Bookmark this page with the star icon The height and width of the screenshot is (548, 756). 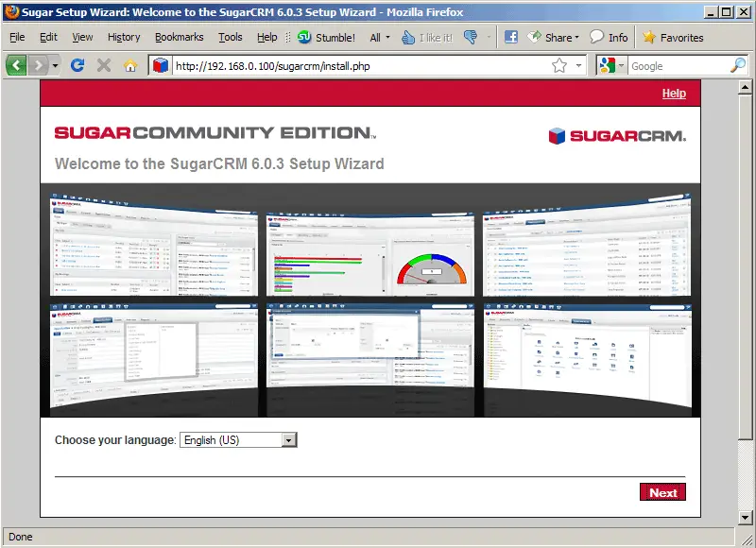pos(559,65)
